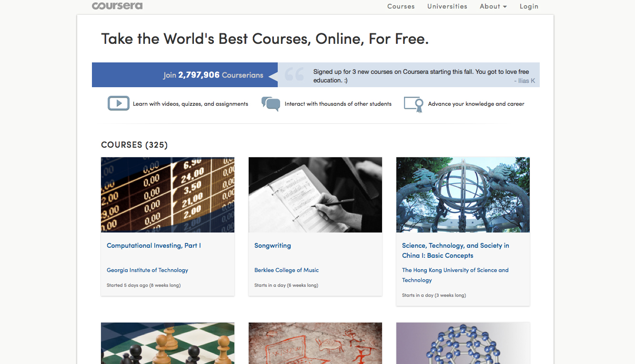
Task: Click the certificate ribbon icon
Action: tap(413, 104)
